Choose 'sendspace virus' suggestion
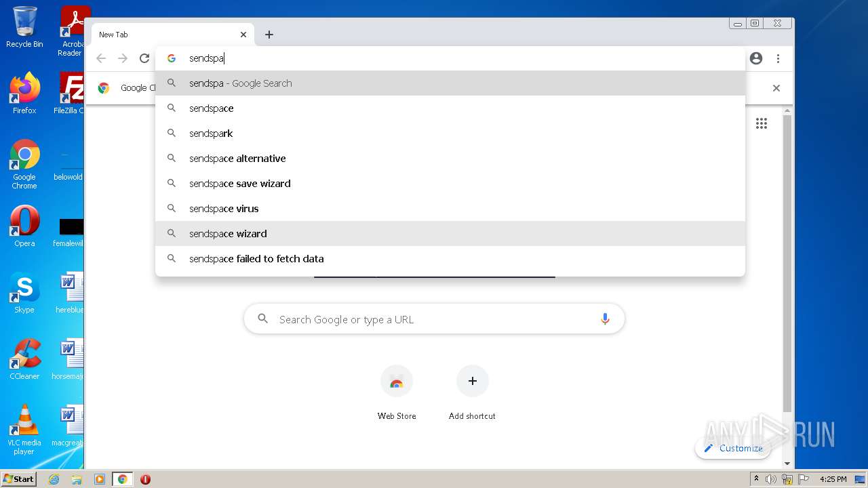Image resolution: width=868 pixels, height=488 pixels. pos(450,209)
